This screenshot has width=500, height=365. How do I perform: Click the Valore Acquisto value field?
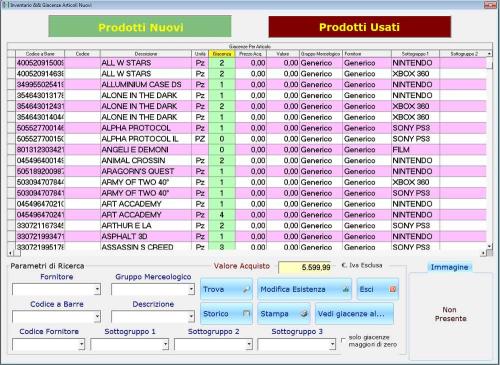[x=305, y=267]
